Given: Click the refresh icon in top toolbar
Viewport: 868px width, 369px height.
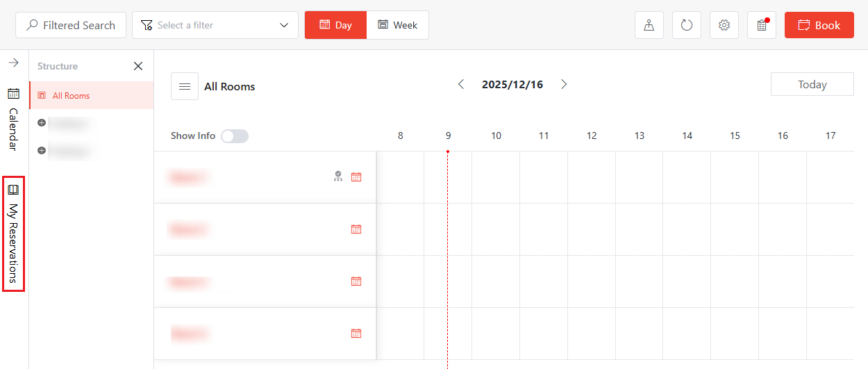Looking at the screenshot, I should pyautogui.click(x=687, y=25).
